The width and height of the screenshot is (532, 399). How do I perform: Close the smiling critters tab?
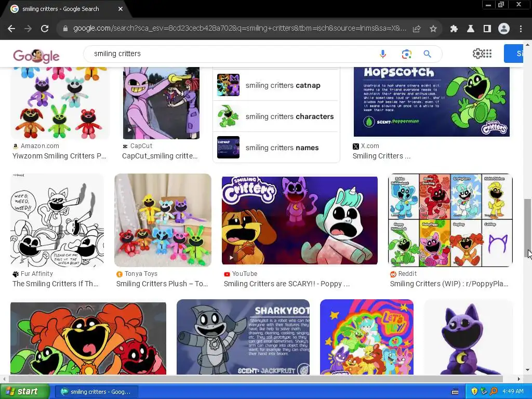tap(121, 9)
